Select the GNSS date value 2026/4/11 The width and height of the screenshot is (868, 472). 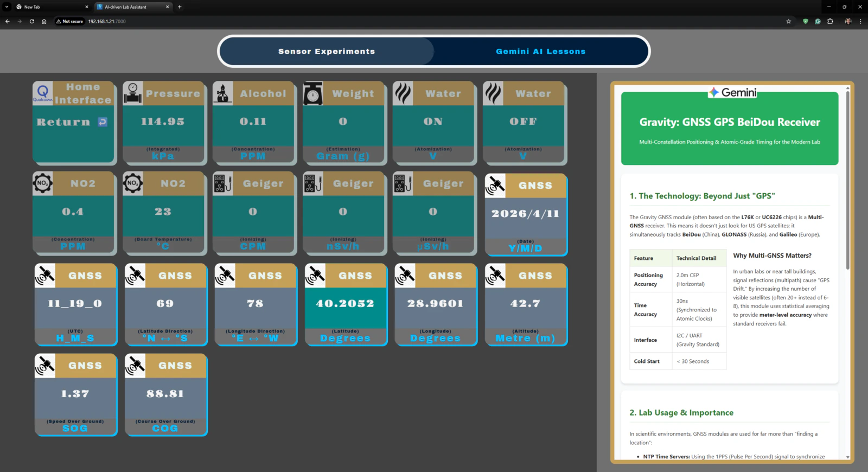[525, 214]
